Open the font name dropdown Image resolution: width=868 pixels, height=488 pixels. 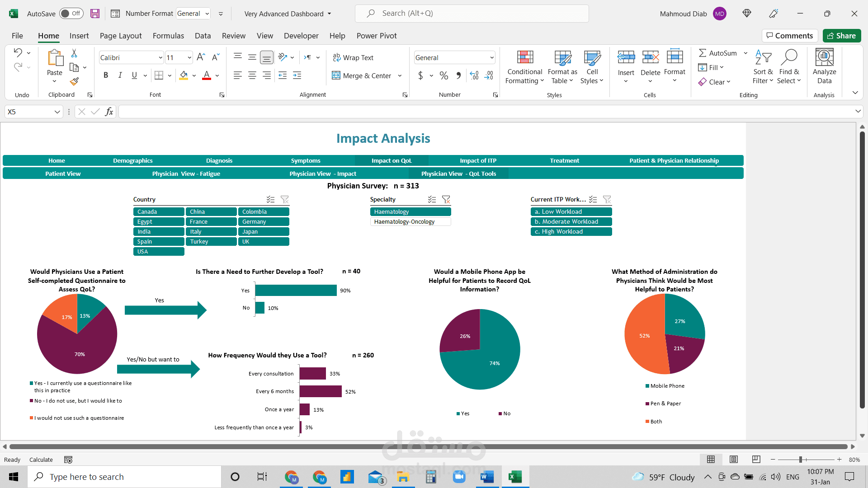point(160,58)
